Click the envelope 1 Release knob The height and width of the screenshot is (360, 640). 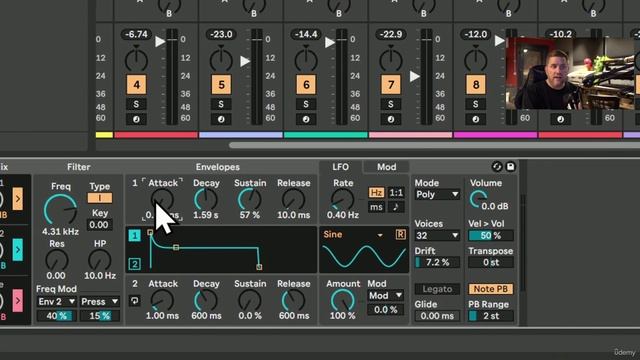pos(293,200)
